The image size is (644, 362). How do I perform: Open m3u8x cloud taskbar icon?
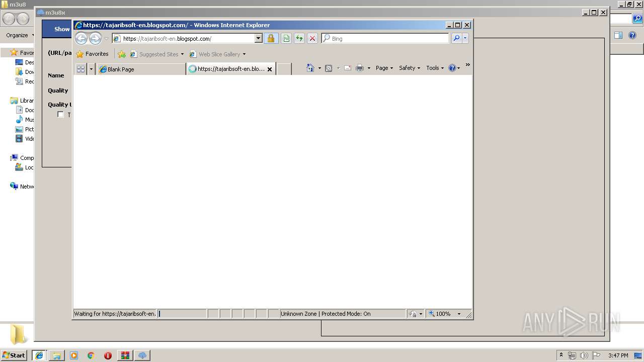point(142,355)
